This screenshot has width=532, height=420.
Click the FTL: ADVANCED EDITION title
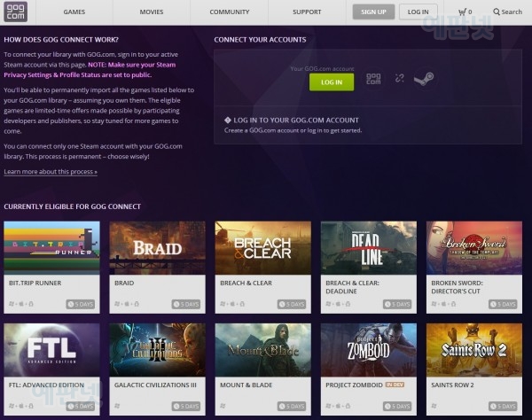pos(46,385)
